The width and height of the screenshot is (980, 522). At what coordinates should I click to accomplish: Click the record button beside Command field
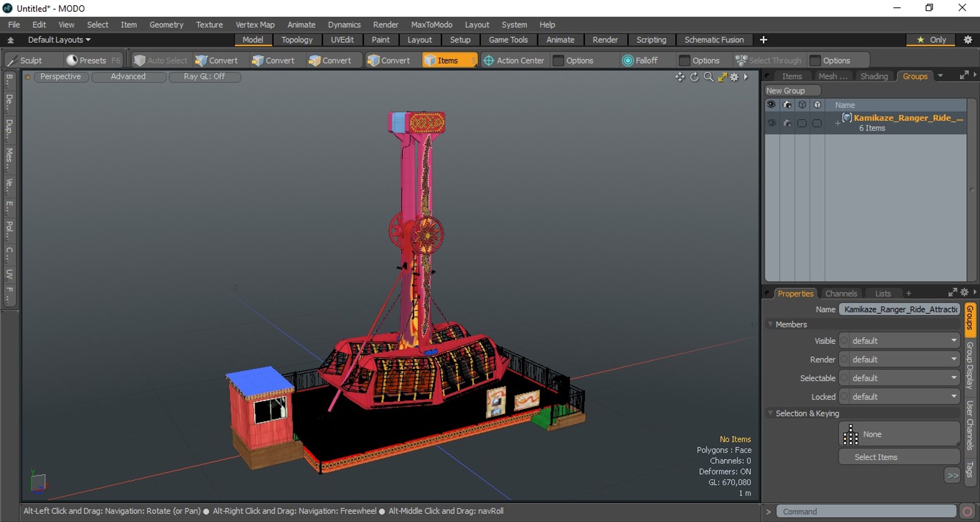967,511
